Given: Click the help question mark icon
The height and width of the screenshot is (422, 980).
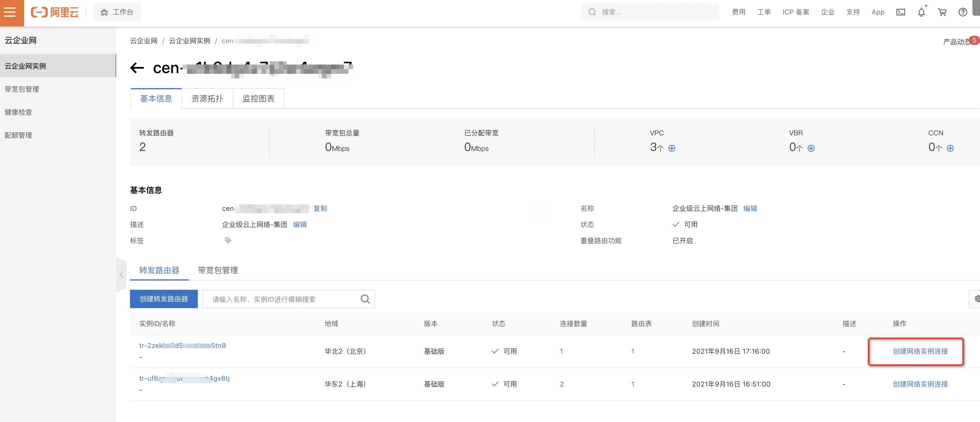Looking at the screenshot, I should (x=963, y=12).
